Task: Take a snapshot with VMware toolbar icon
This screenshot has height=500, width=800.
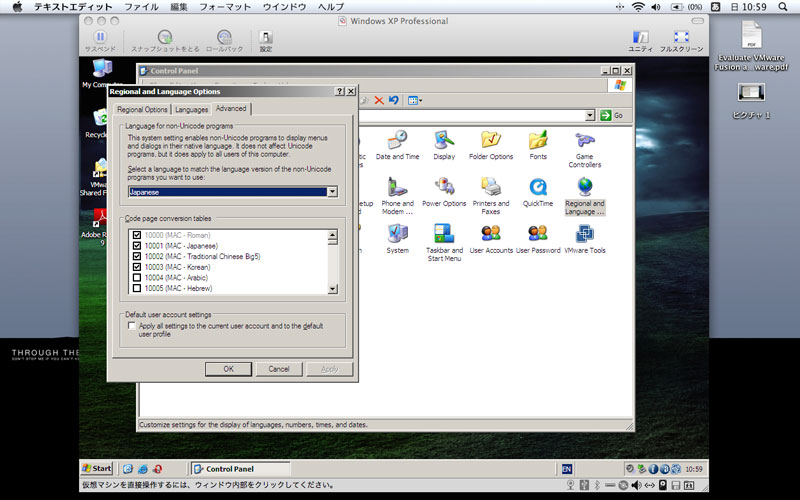Action: [x=165, y=41]
